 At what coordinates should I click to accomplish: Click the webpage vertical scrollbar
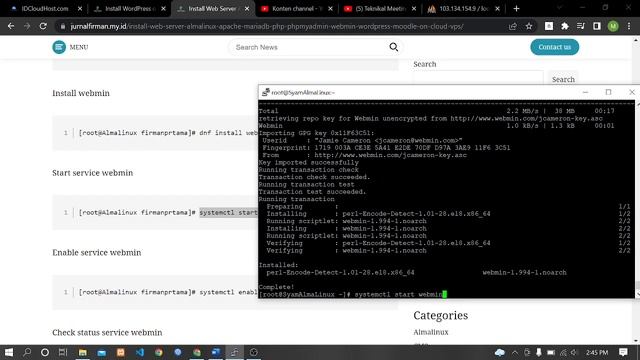(636, 190)
